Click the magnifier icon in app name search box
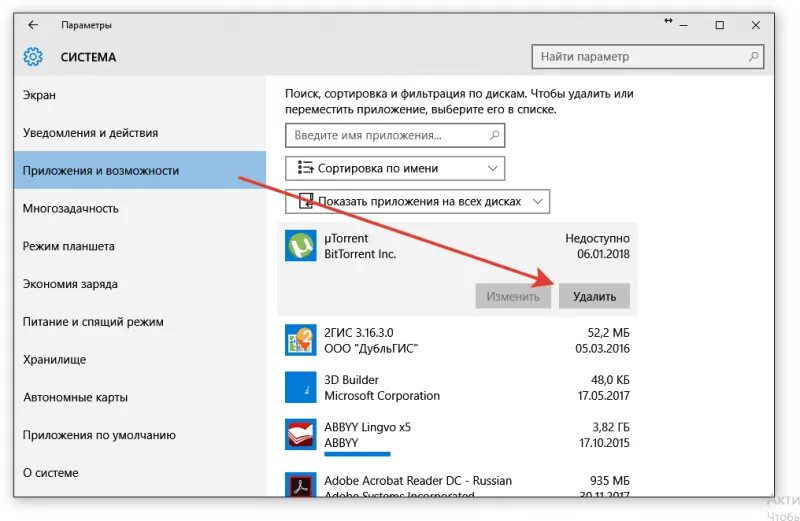This screenshot has width=800, height=521. pos(494,135)
